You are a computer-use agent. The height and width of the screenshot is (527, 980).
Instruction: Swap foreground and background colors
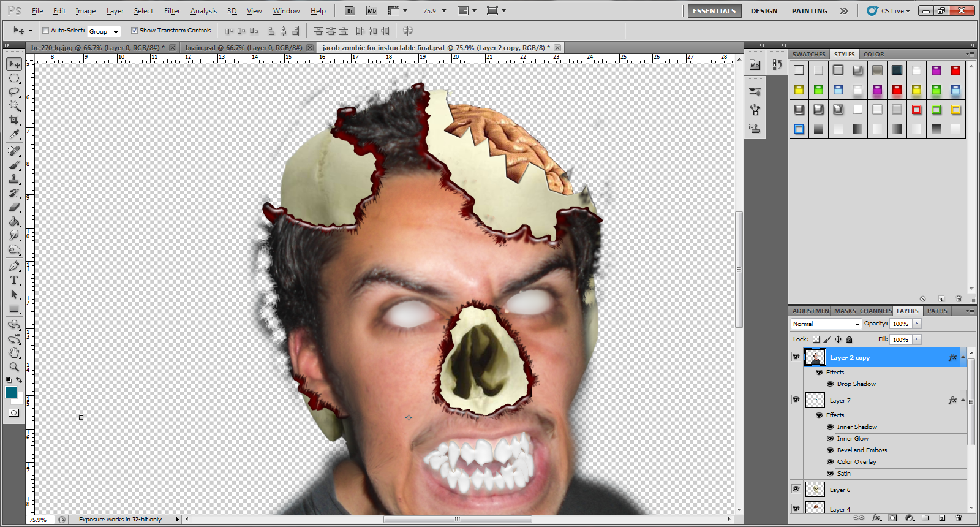pyautogui.click(x=19, y=380)
